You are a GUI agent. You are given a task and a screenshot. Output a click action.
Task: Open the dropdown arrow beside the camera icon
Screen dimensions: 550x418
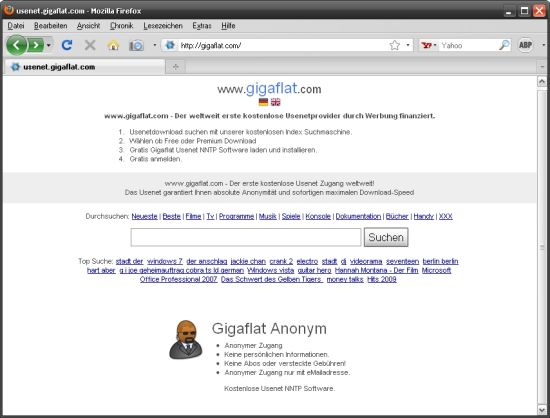pos(154,45)
